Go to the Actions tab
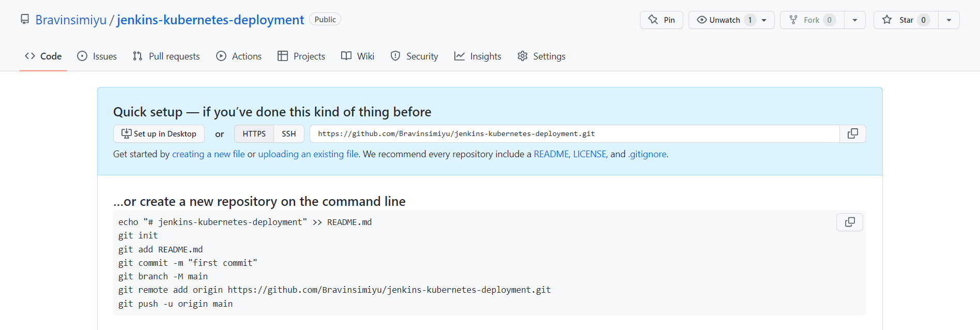 (239, 56)
